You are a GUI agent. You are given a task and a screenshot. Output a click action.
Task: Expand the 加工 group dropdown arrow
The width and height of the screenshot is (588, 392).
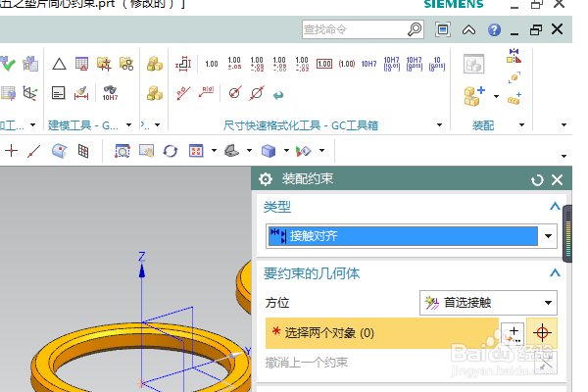point(32,124)
